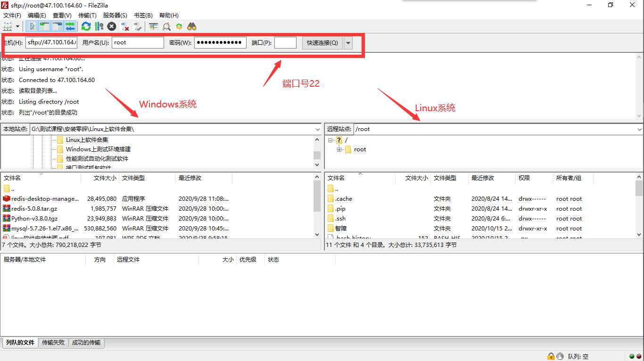Screen dimensions: 644x361
Task: Toggle processing of the transfer queue
Action: click(99, 26)
